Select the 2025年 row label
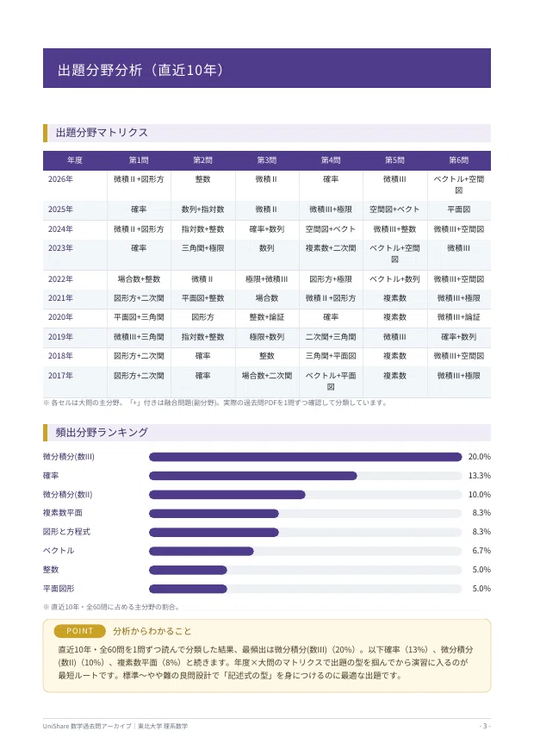 point(60,209)
